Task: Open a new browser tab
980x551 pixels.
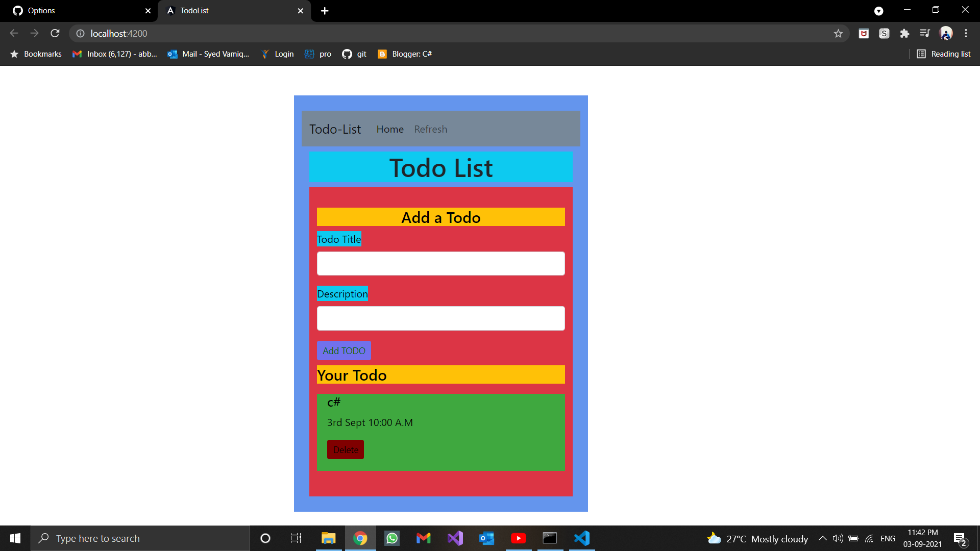Action: click(325, 11)
